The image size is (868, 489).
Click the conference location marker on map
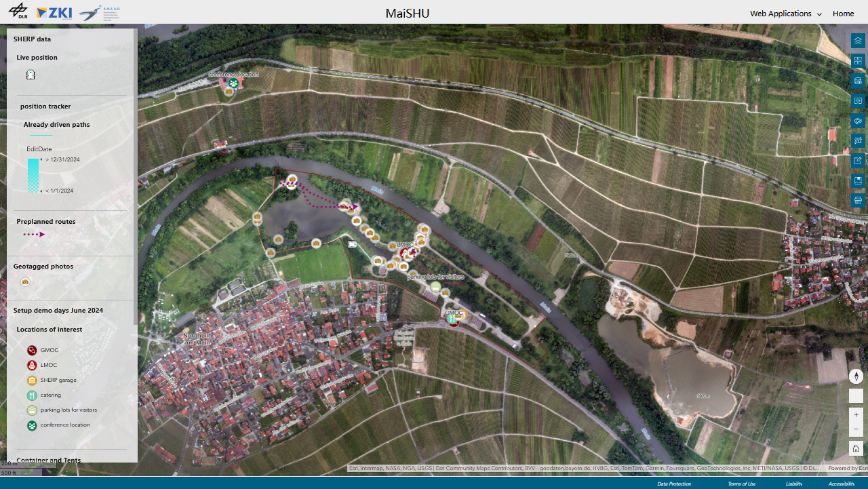[x=233, y=83]
